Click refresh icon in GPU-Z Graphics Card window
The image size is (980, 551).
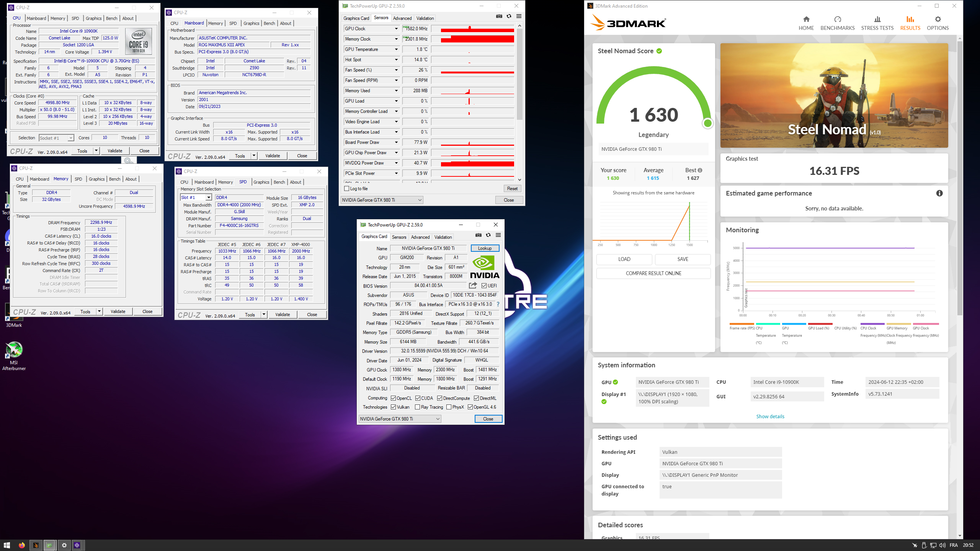click(488, 235)
